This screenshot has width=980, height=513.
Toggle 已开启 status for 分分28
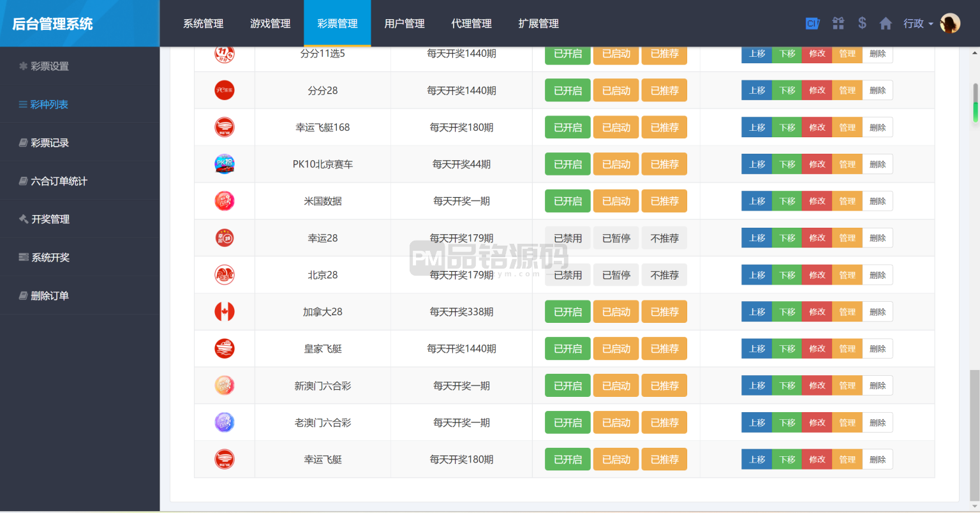tap(568, 91)
